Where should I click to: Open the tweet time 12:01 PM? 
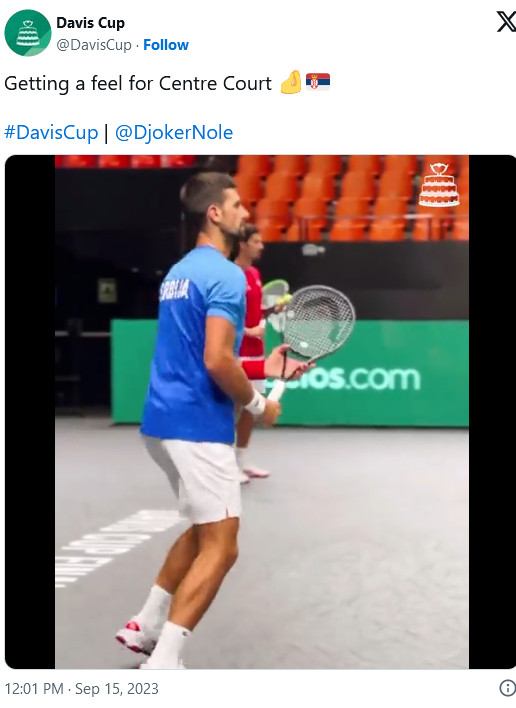[x=34, y=689]
